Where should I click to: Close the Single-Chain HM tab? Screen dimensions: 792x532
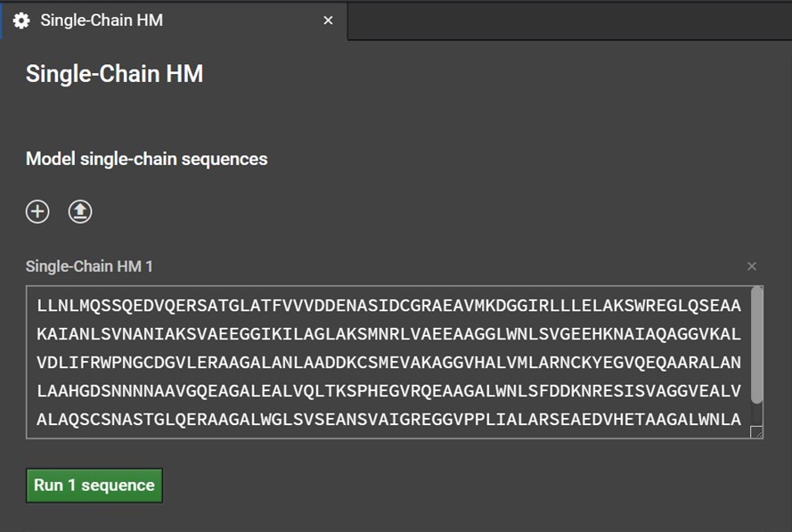point(328,20)
